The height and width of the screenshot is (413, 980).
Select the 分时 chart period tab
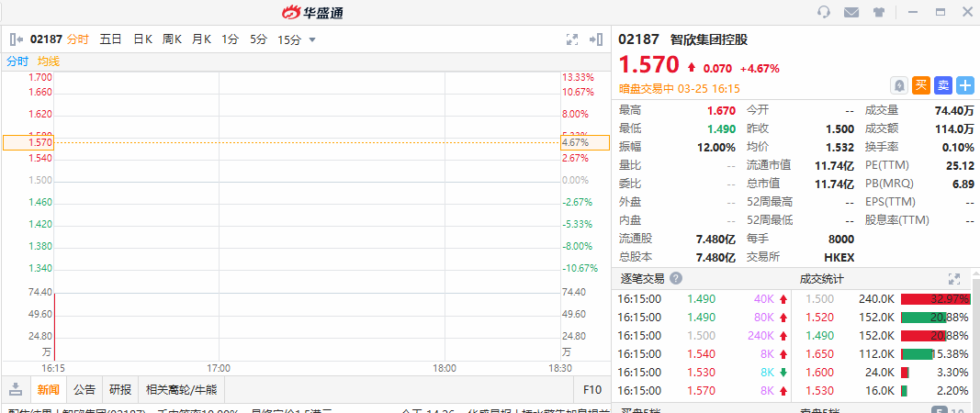(x=78, y=39)
